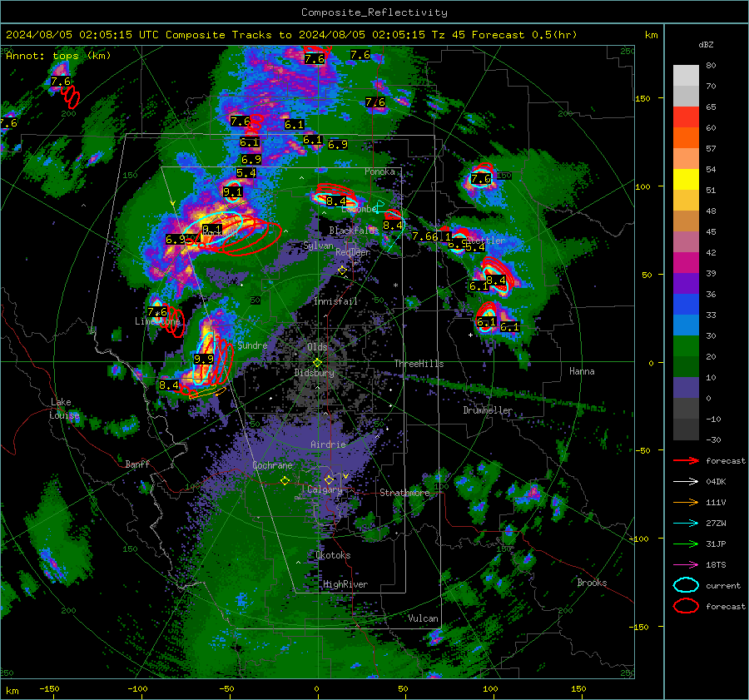Click the Okotoks town label
This screenshot has width=749, height=700.
pos(333,555)
